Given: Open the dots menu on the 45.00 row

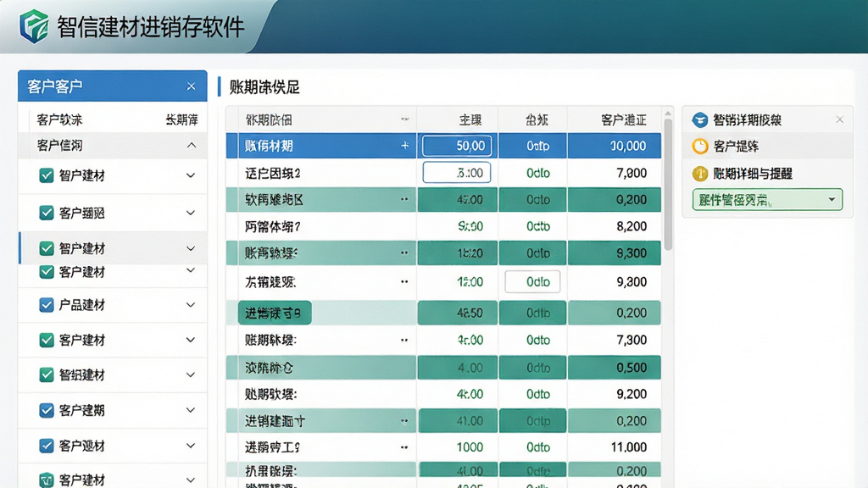Looking at the screenshot, I should tap(404, 199).
